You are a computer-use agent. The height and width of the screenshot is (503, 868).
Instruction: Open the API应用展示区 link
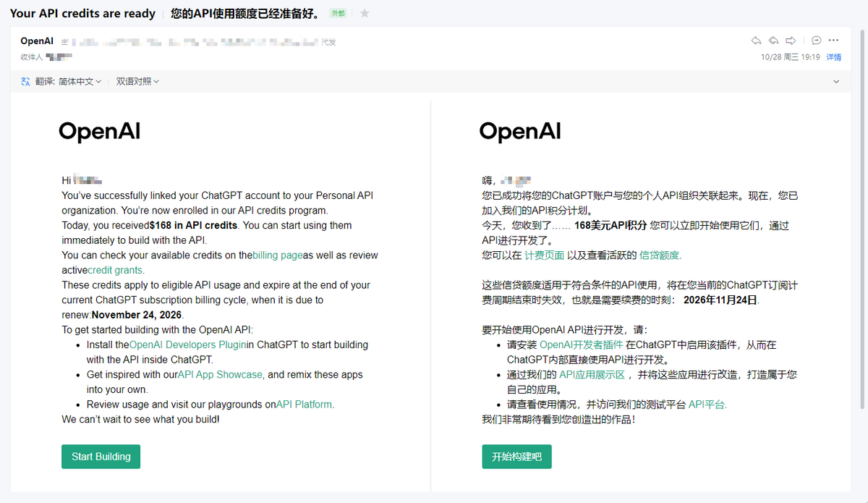[592, 374]
